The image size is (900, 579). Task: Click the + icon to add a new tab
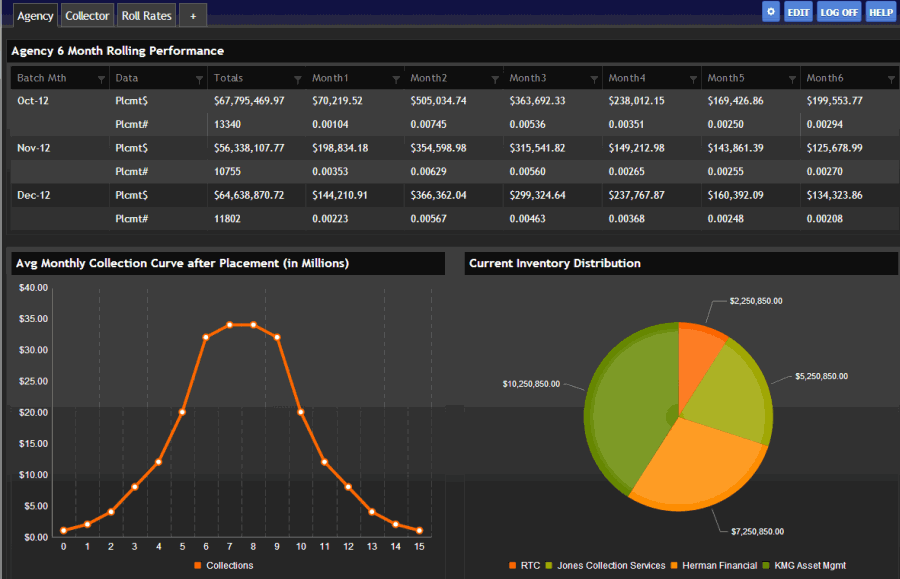[x=191, y=15]
